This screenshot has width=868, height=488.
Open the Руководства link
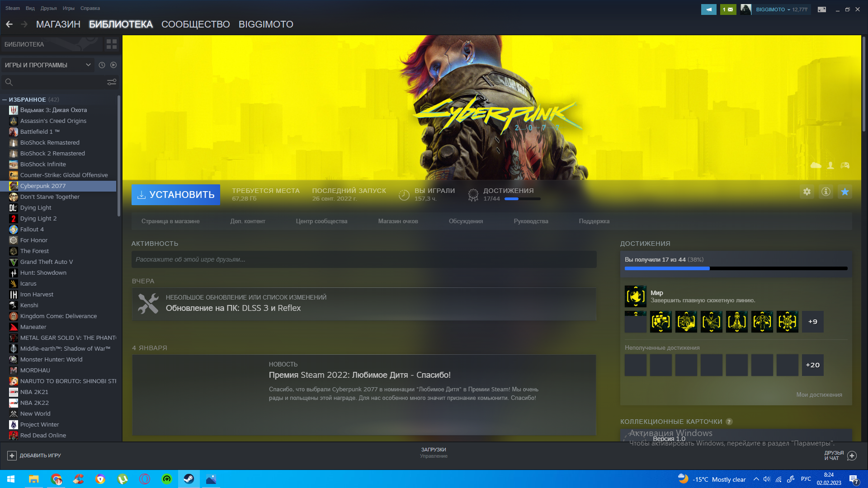point(531,221)
